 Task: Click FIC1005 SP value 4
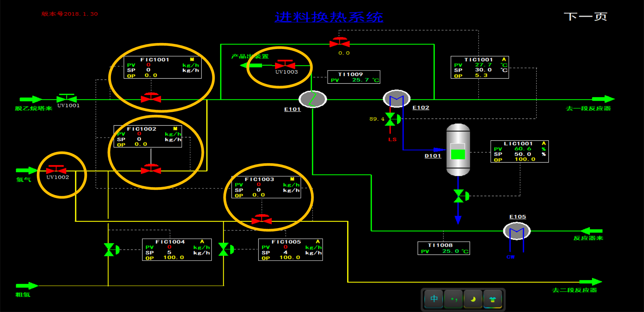tap(285, 252)
